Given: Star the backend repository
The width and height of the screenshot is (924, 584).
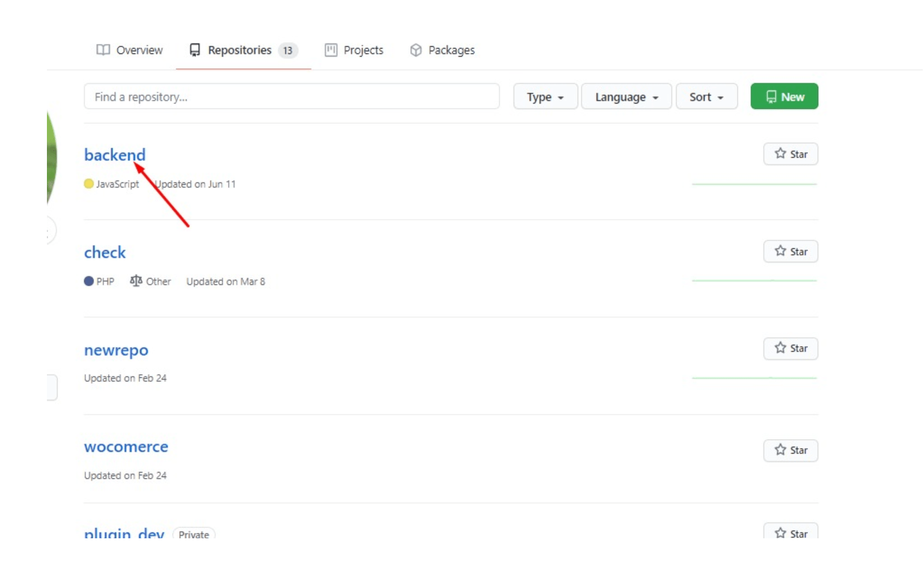Looking at the screenshot, I should (x=790, y=154).
